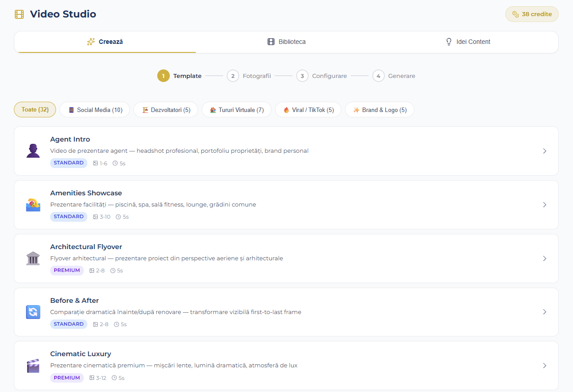Select the Agent Intro person headshot icon
This screenshot has width=573, height=392.
(x=33, y=151)
